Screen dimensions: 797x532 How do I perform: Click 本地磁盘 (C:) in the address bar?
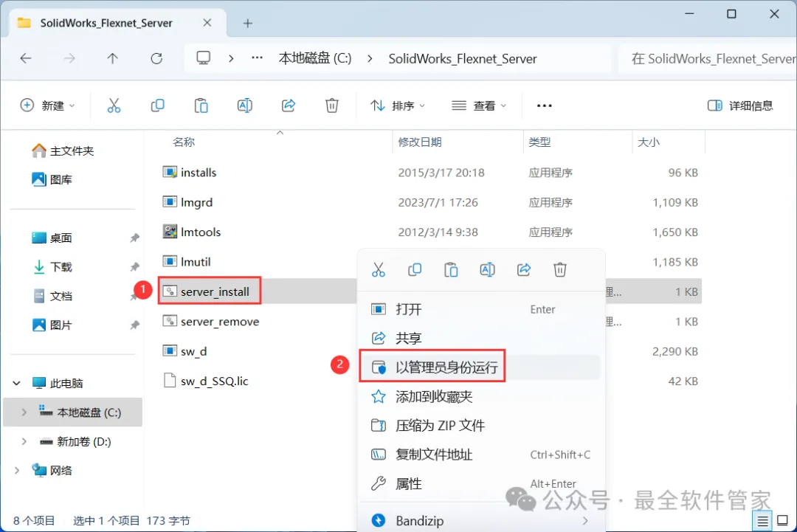point(315,58)
